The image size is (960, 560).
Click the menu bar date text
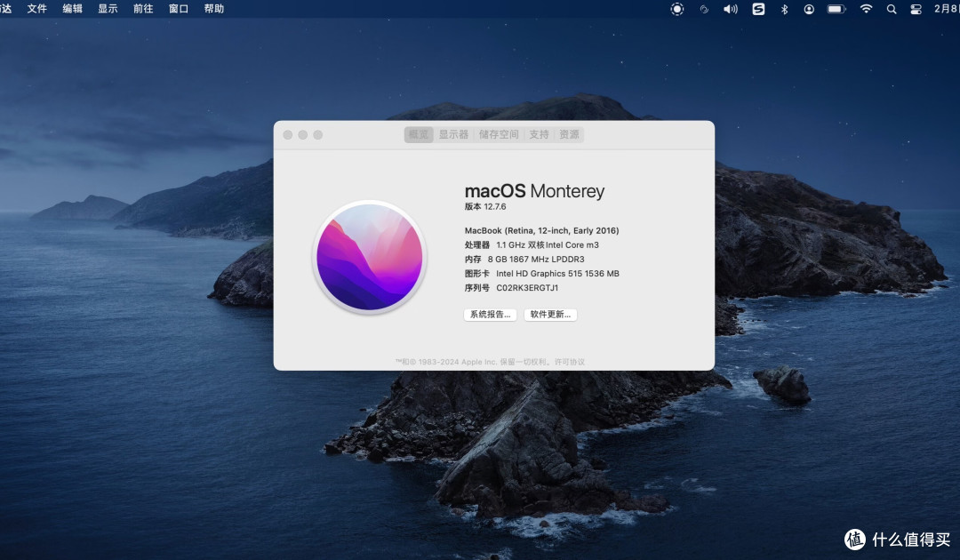947,9
